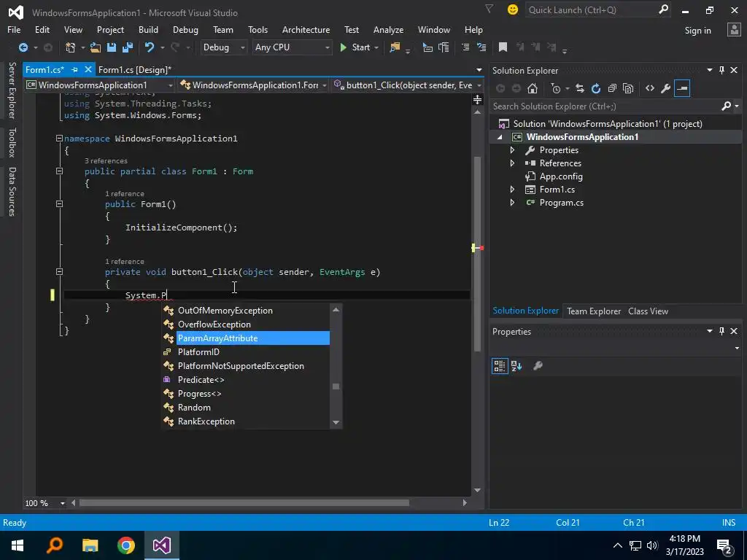This screenshot has width=747, height=560.
Task: Click the App.config file in Solution Explorer
Action: [561, 176]
